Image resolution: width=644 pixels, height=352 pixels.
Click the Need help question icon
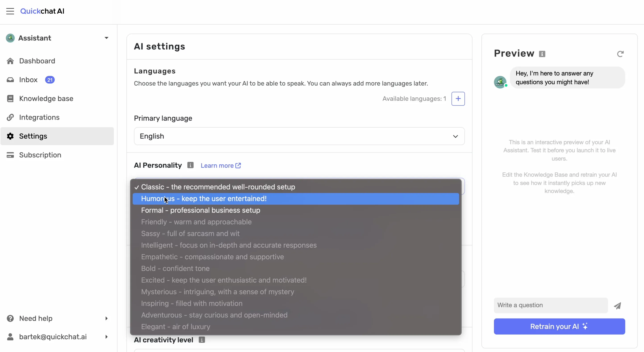[x=10, y=318]
